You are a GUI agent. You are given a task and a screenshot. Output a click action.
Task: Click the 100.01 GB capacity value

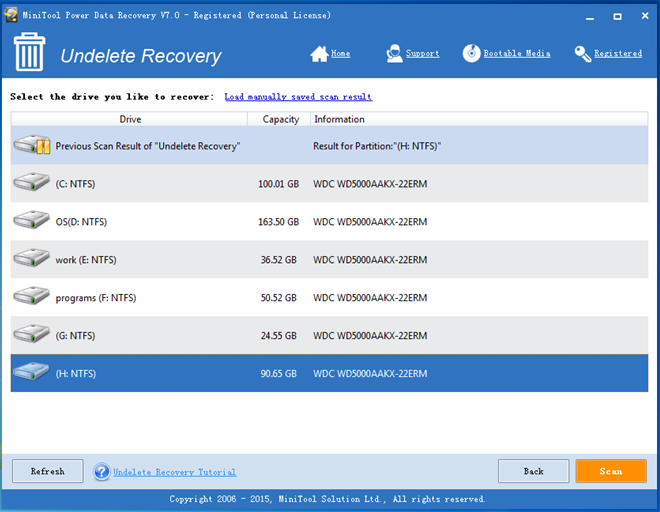[x=278, y=184]
